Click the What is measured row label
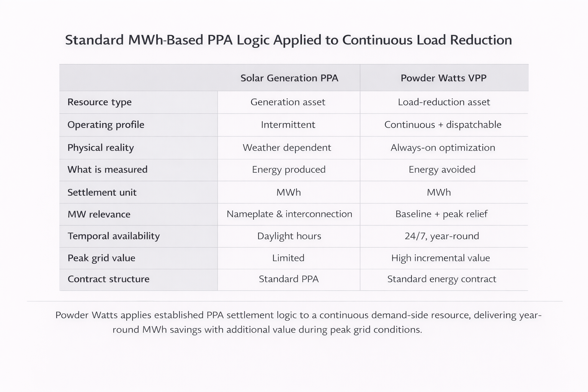The height and width of the screenshot is (392, 588). tap(107, 170)
